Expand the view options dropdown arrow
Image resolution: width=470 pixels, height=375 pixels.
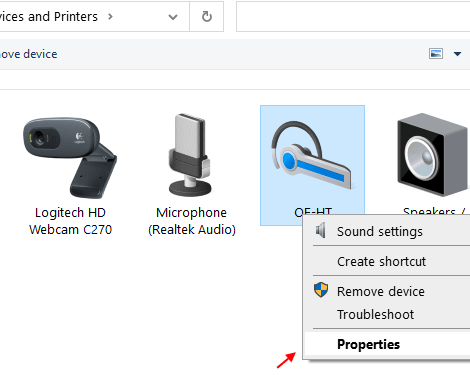click(x=458, y=54)
